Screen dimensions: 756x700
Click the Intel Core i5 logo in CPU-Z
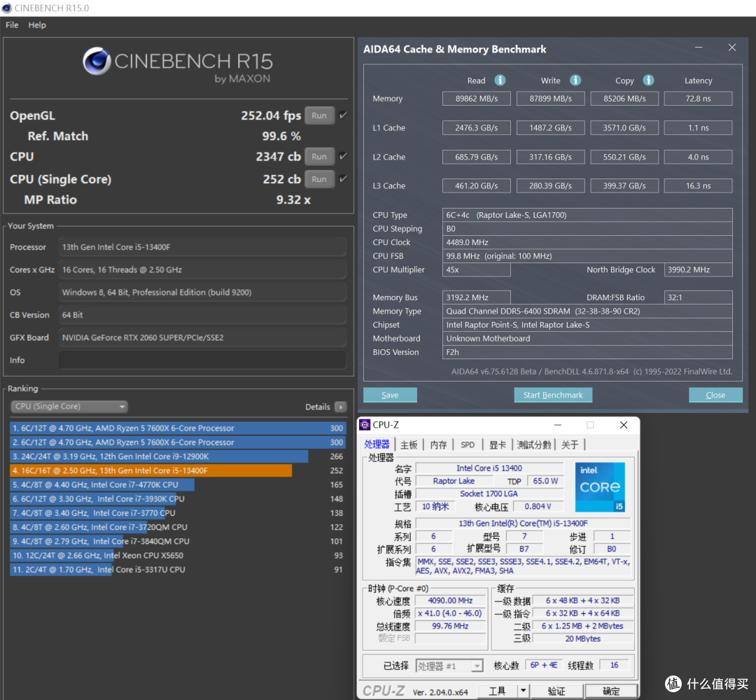(x=600, y=487)
